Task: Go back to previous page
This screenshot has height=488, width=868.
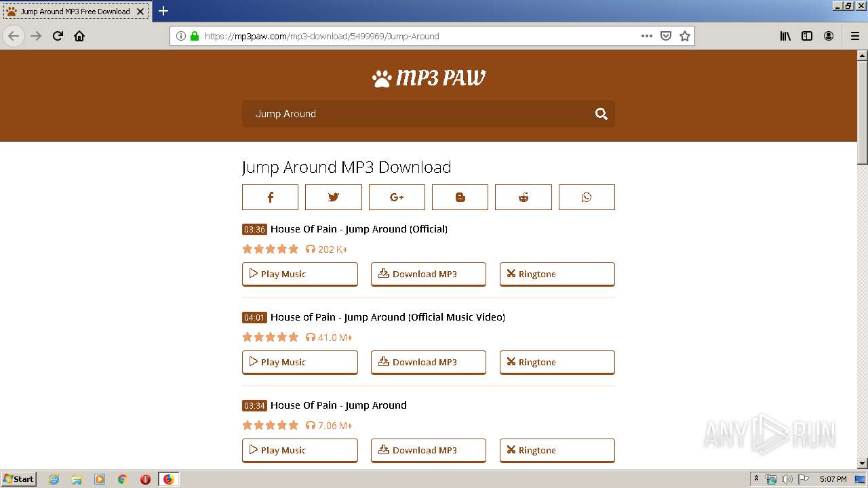Action: click(14, 36)
